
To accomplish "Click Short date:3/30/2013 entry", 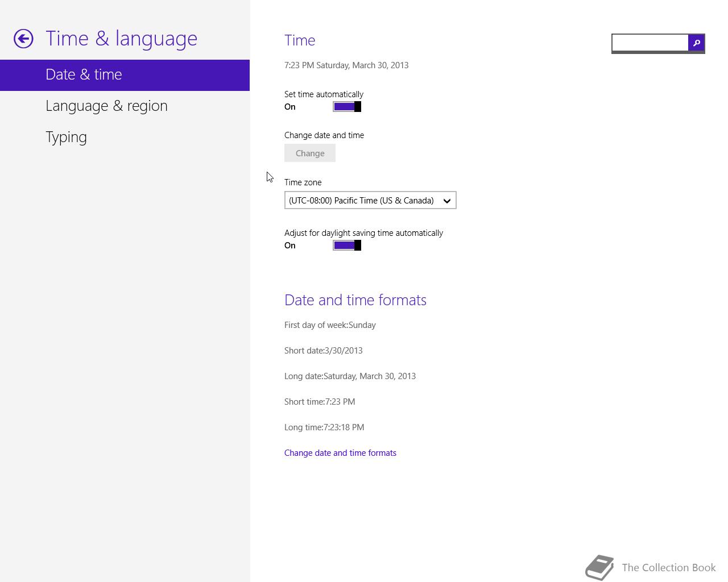I will (324, 351).
